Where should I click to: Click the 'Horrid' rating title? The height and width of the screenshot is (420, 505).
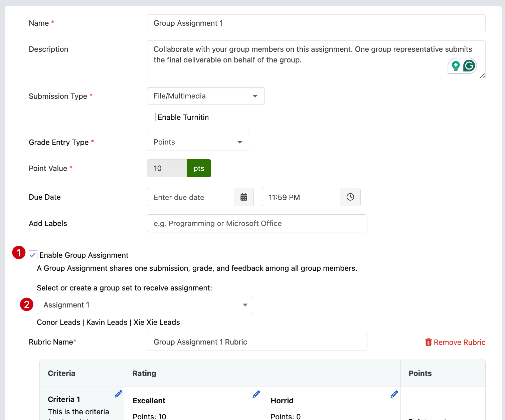282,401
